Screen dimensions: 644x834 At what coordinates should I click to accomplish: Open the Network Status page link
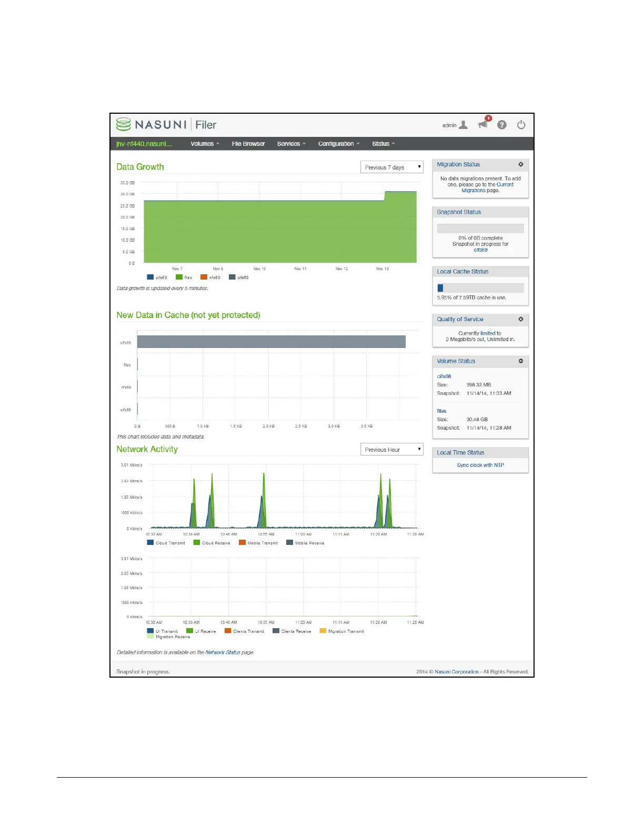point(223,652)
